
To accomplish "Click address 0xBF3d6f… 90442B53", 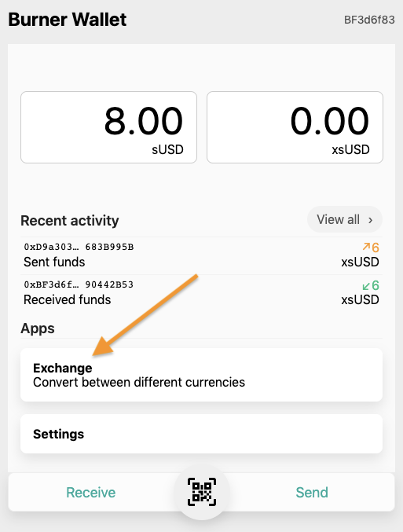I will [79, 284].
